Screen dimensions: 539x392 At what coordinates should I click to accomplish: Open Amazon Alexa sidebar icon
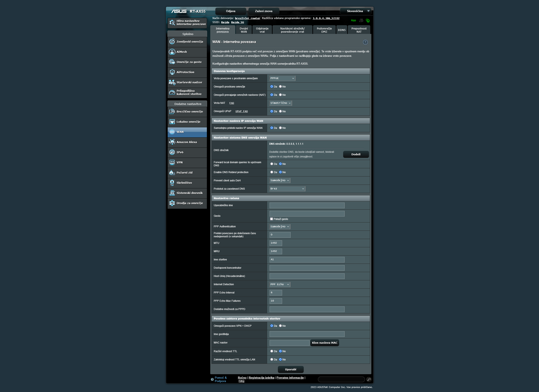[172, 142]
